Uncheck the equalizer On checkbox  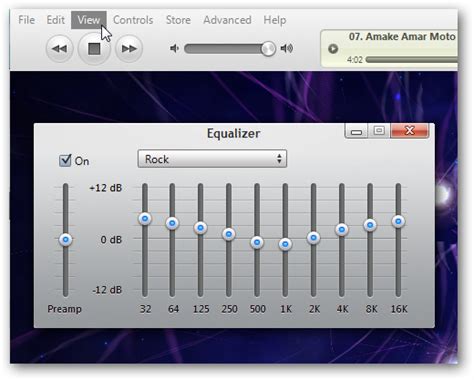pos(65,160)
